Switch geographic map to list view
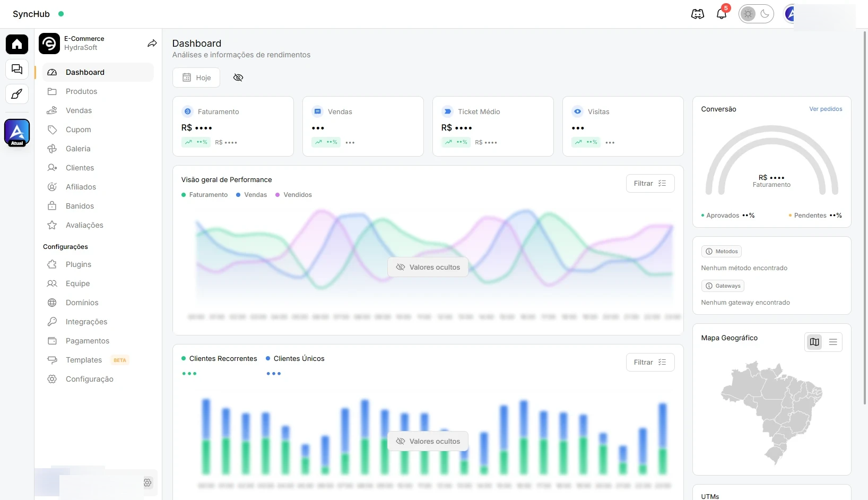Image resolution: width=868 pixels, height=500 pixels. point(833,342)
